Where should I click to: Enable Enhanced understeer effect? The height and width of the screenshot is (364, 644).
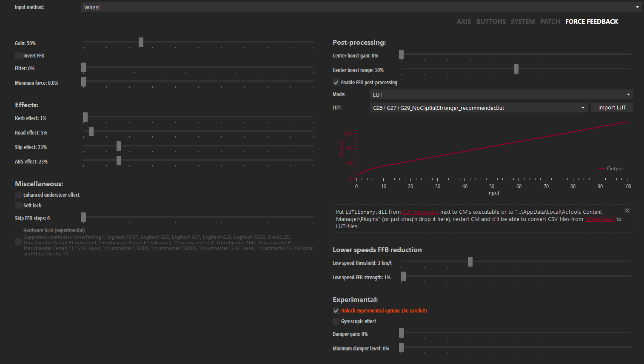[18, 195]
